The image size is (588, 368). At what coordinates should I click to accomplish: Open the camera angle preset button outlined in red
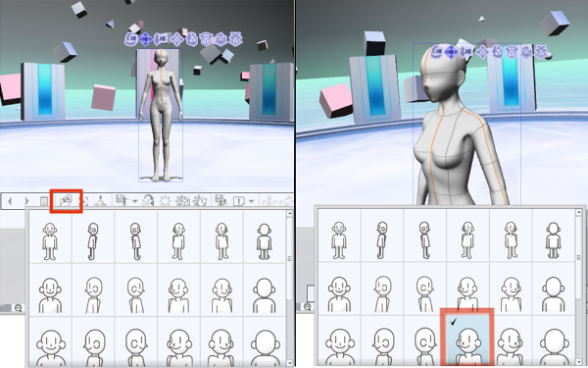[x=66, y=201]
